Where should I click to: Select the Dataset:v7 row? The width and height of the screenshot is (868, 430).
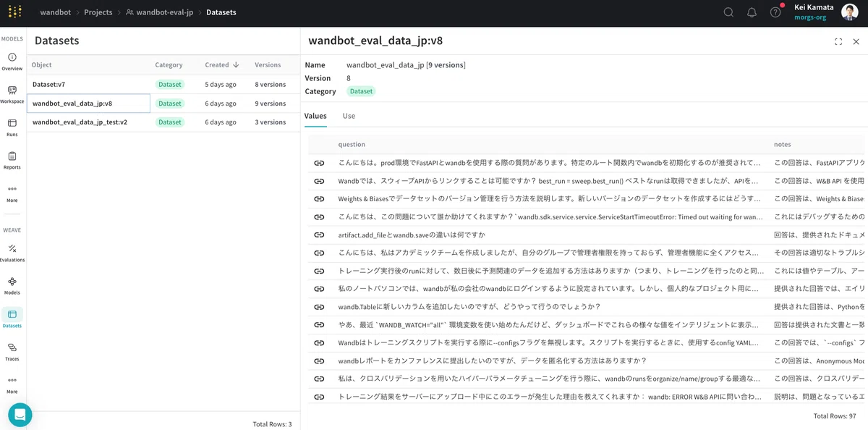pos(163,85)
